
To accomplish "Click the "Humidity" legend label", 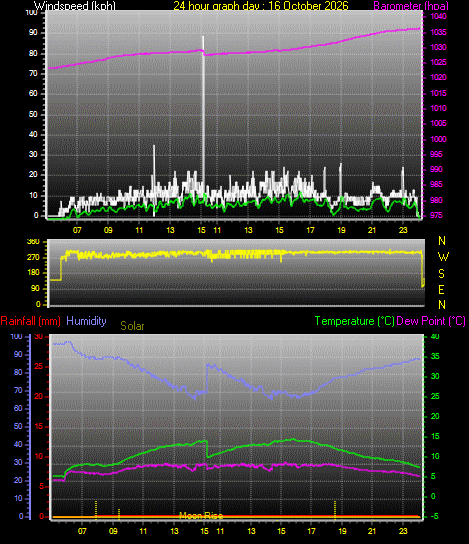I will [86, 321].
